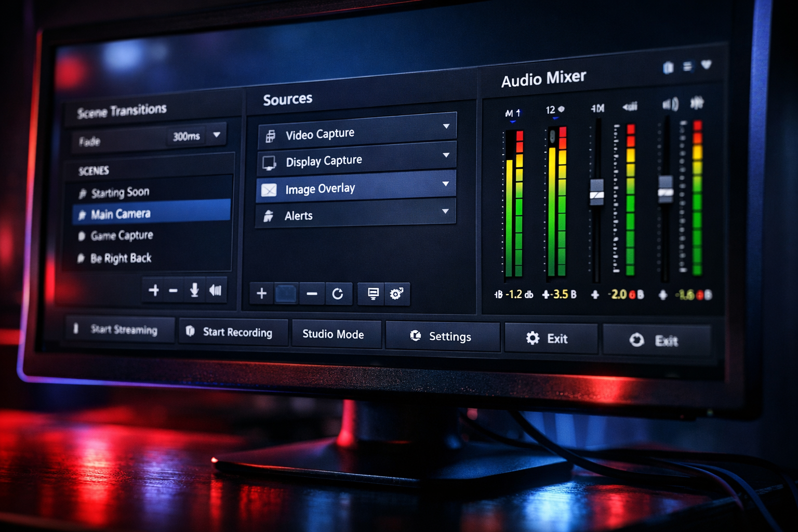The height and width of the screenshot is (532, 798).
Task: Open the lines menu icon in Audio Mixer header
Action: point(687,66)
